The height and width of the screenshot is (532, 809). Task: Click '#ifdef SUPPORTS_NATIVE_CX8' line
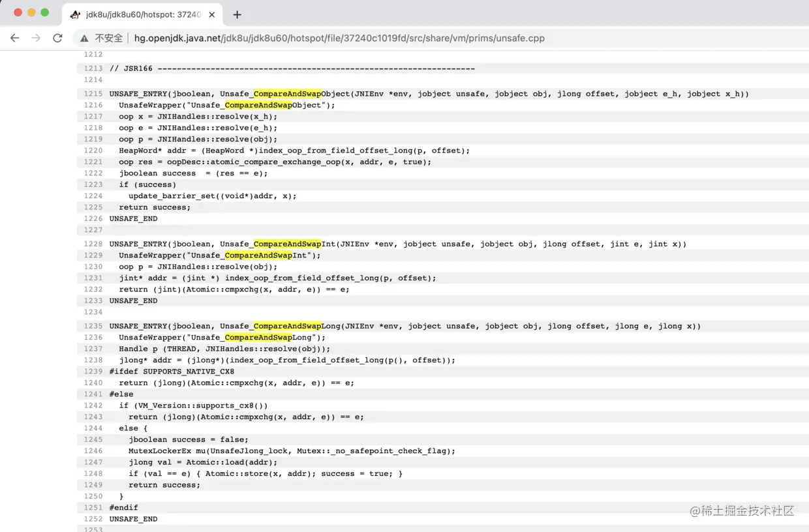coord(172,372)
